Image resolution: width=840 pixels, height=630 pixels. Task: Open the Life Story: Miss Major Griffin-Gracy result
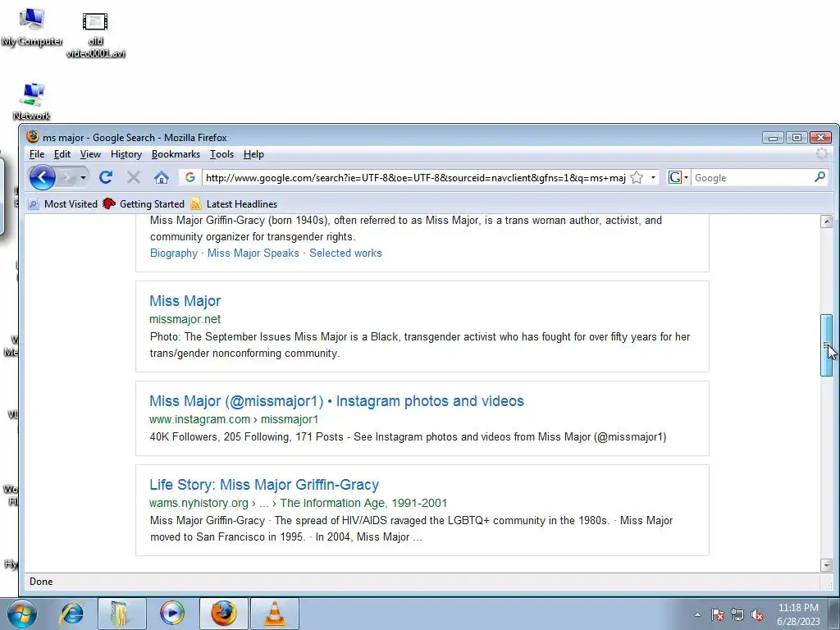(264, 484)
